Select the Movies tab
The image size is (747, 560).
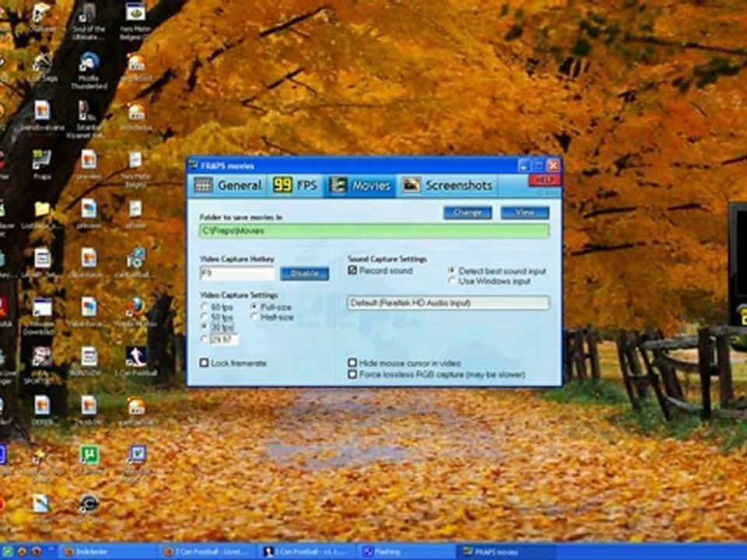(359, 185)
